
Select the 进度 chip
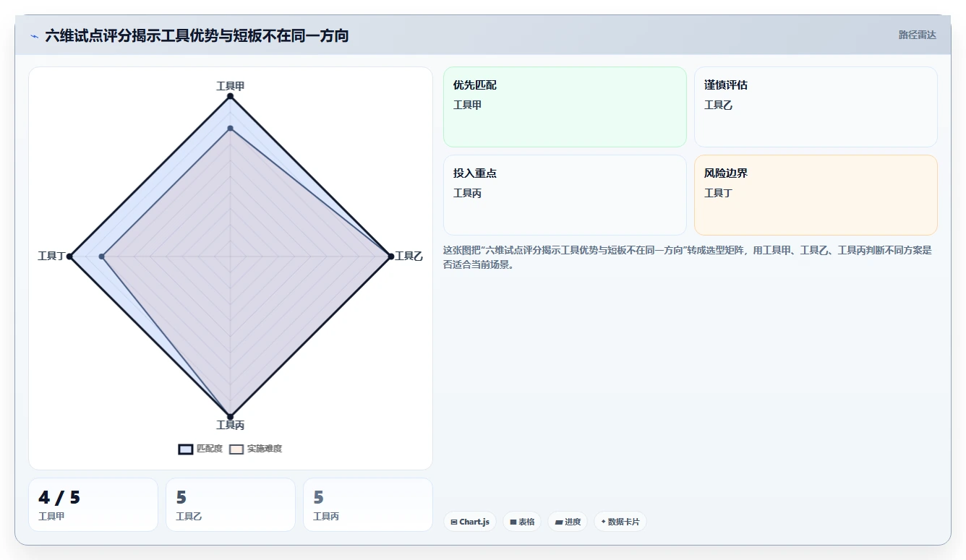coord(568,522)
